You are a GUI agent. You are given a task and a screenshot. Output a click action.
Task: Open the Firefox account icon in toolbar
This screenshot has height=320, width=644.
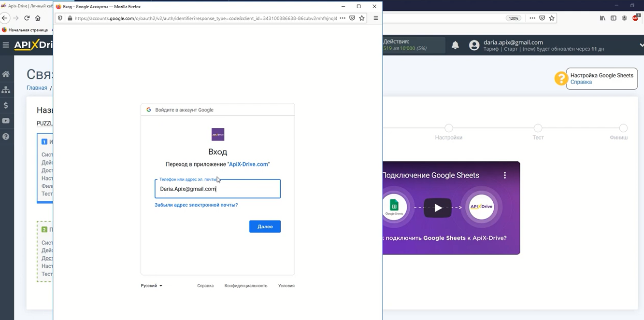click(x=625, y=18)
